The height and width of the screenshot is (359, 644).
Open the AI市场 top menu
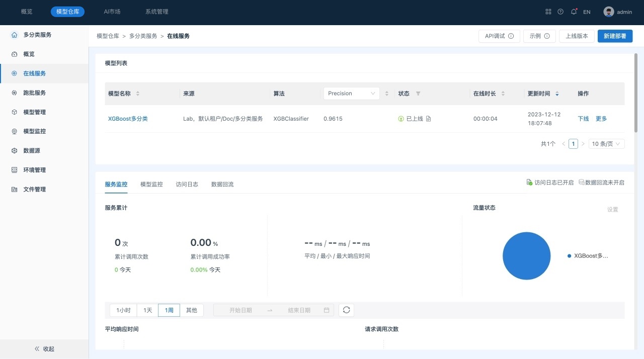(112, 12)
